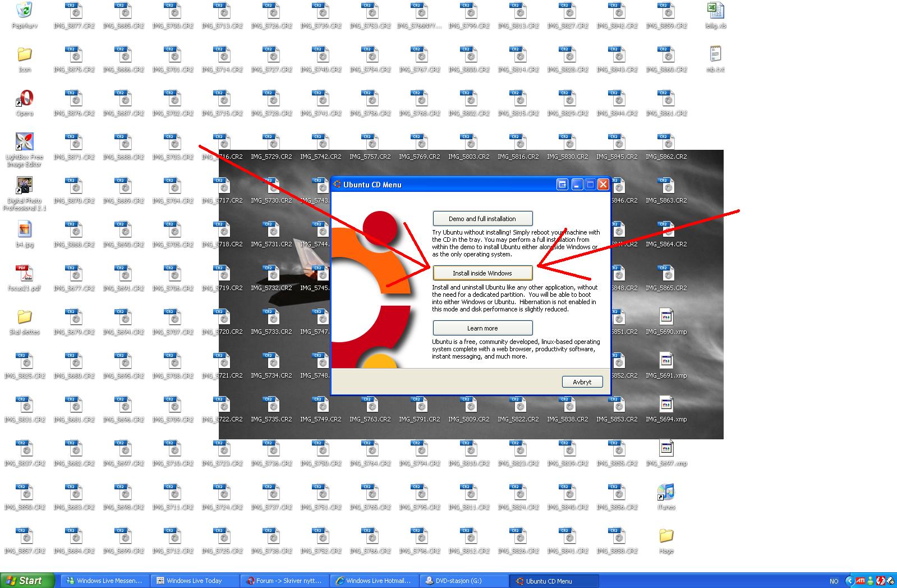Select the IMG_5830.CR2 file icon

click(568, 142)
